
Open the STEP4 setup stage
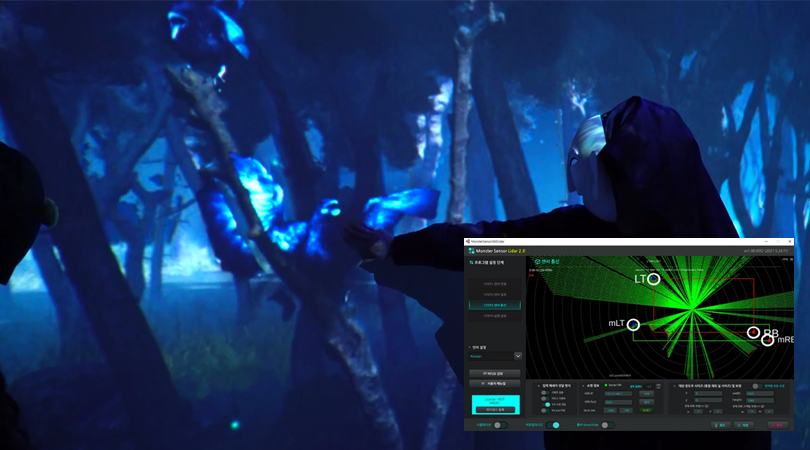click(495, 316)
